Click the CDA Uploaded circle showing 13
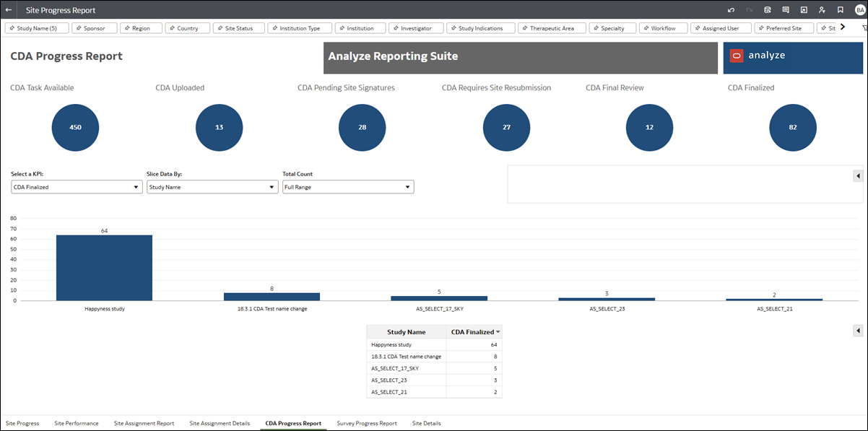Image resolution: width=868 pixels, height=431 pixels. [219, 127]
